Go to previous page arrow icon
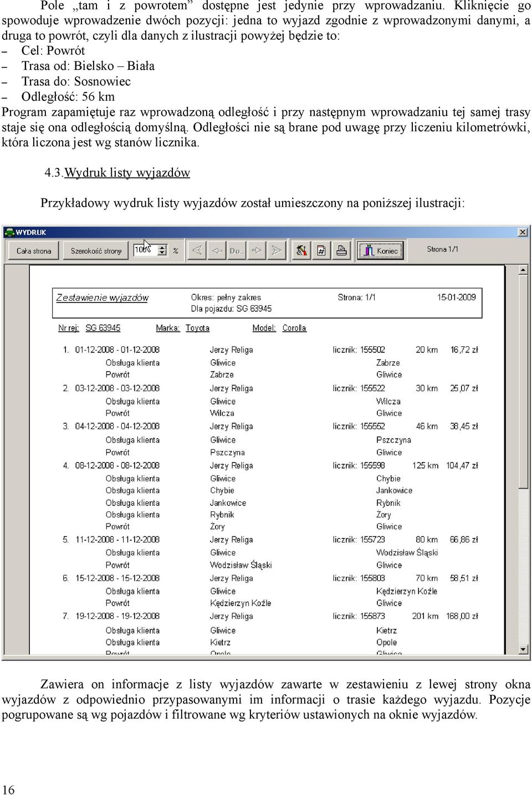Image resolution: width=532 pixels, height=795 pixels. point(217,250)
